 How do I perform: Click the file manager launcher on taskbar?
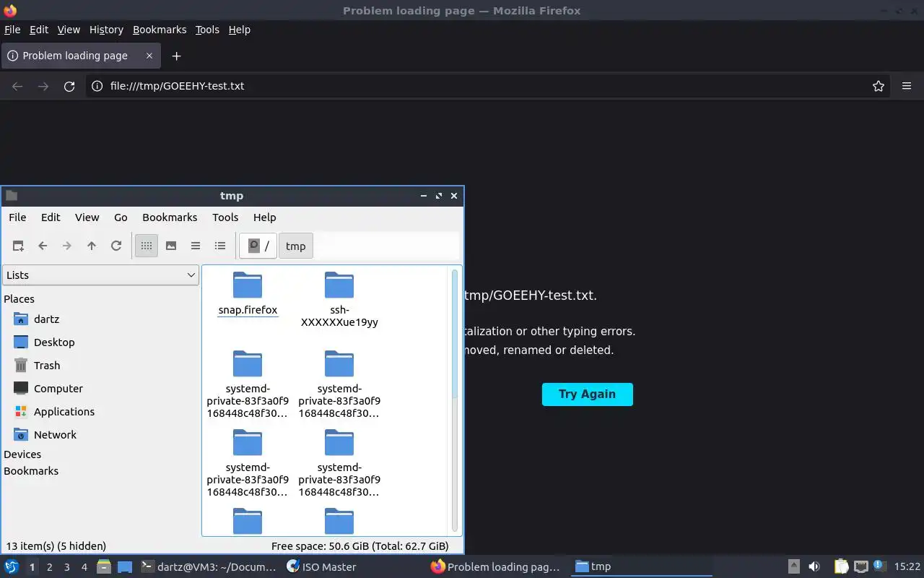coord(104,566)
